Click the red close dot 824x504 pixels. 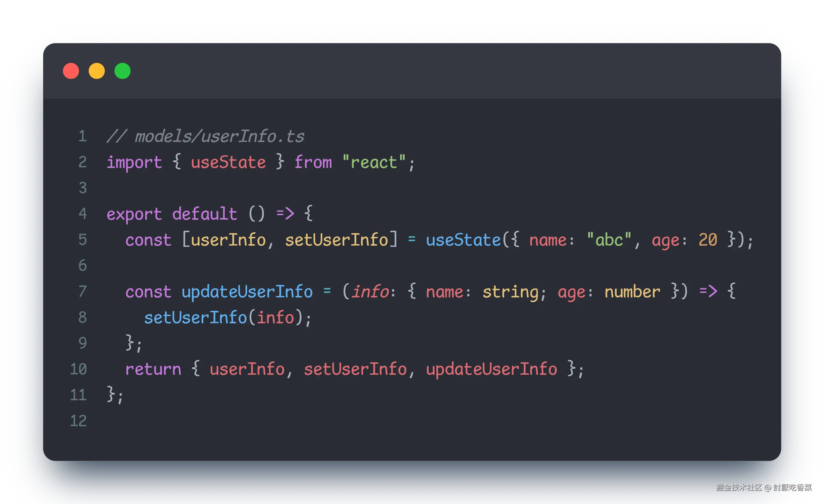pos(71,71)
